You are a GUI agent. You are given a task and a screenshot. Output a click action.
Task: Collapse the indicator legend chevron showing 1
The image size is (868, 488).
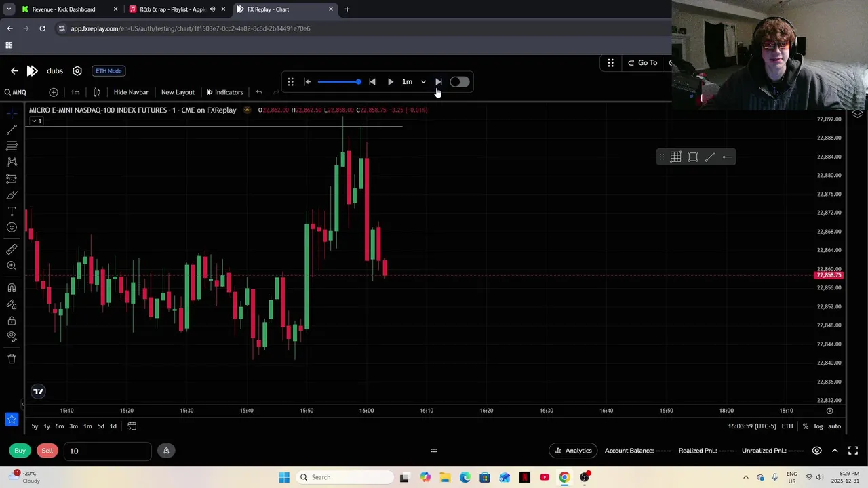[x=36, y=121]
